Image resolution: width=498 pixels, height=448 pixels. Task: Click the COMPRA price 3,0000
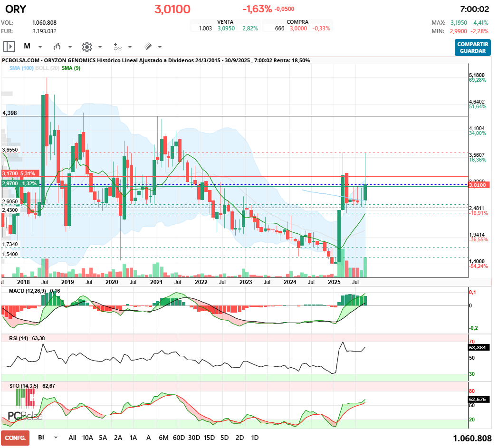coord(298,28)
